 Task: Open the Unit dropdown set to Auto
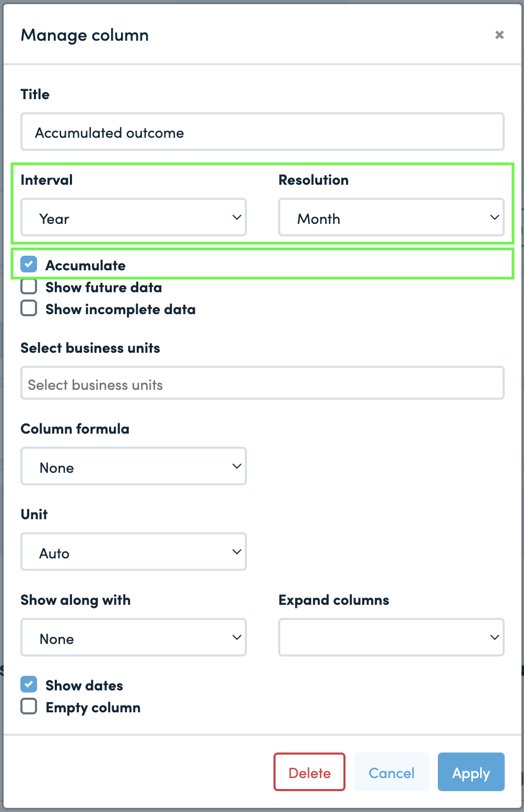(x=134, y=552)
